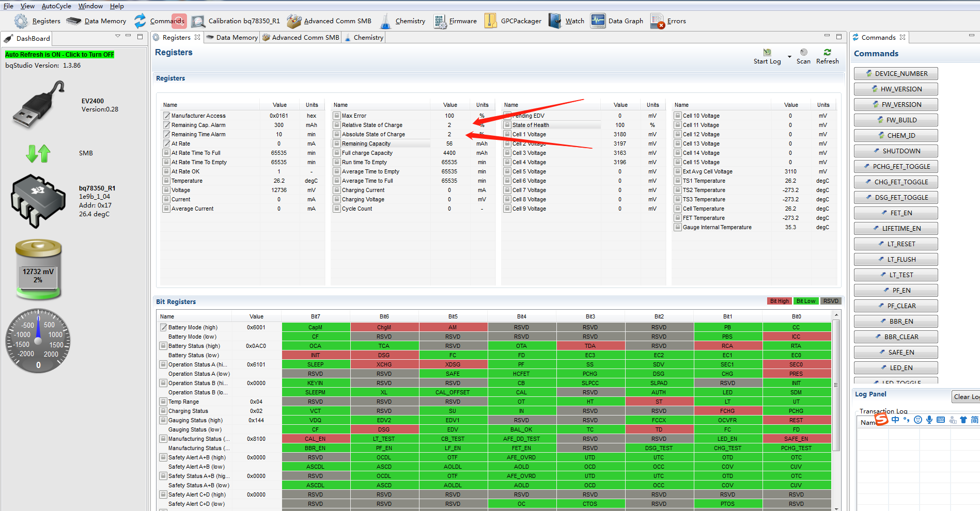Screen dimensions: 980x511
Task: Open the View menu
Action: coord(27,6)
